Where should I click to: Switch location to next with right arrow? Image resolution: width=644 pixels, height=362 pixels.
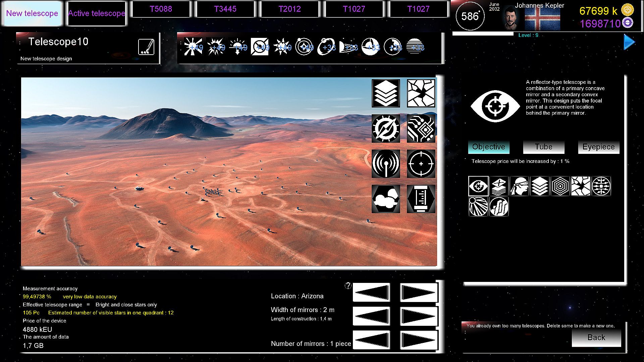pyautogui.click(x=419, y=293)
